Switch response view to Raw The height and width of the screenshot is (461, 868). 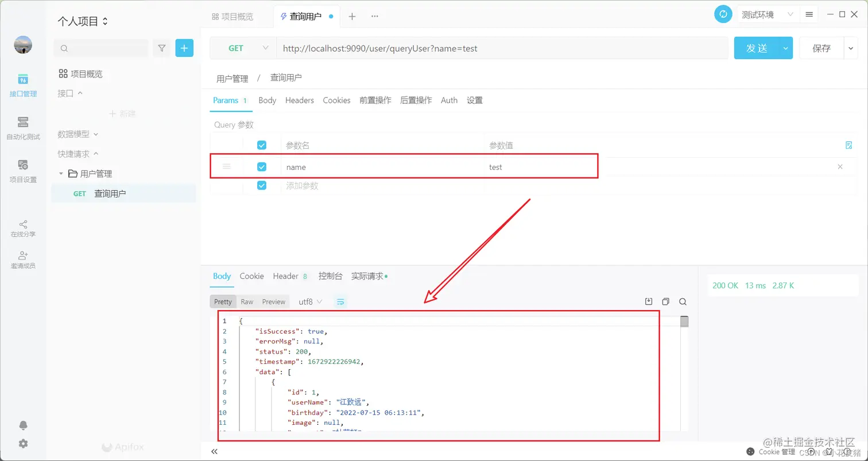click(247, 301)
